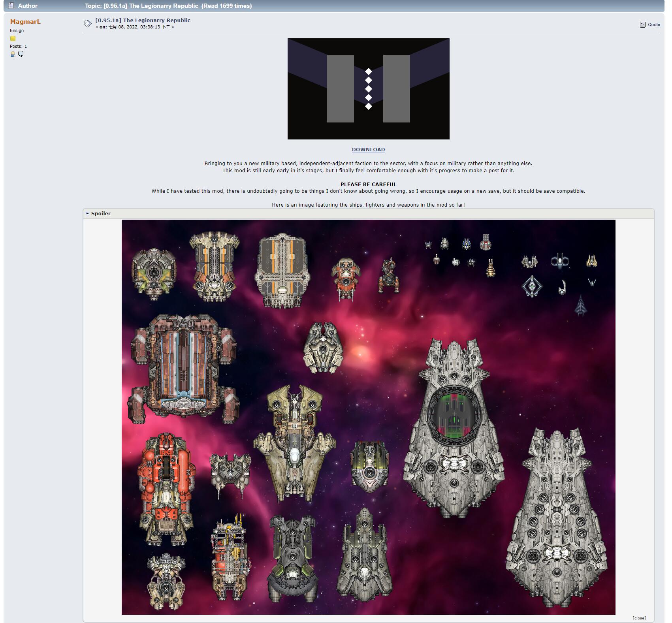Open the DOWNLOAD link
672x623 pixels.
point(368,149)
